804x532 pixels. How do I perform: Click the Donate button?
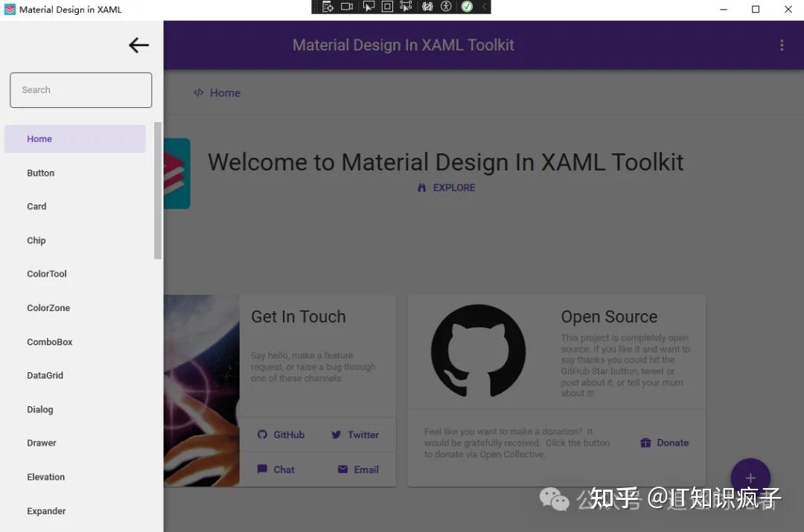pos(663,442)
